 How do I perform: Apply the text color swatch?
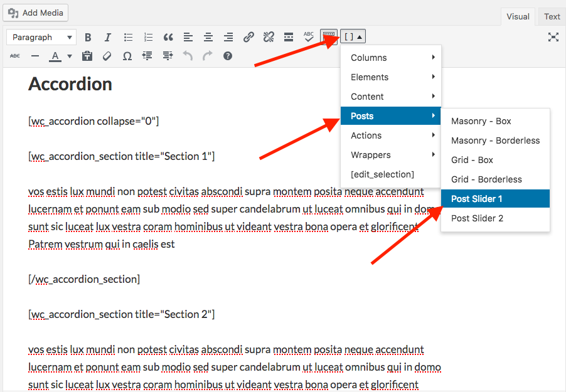(x=55, y=56)
